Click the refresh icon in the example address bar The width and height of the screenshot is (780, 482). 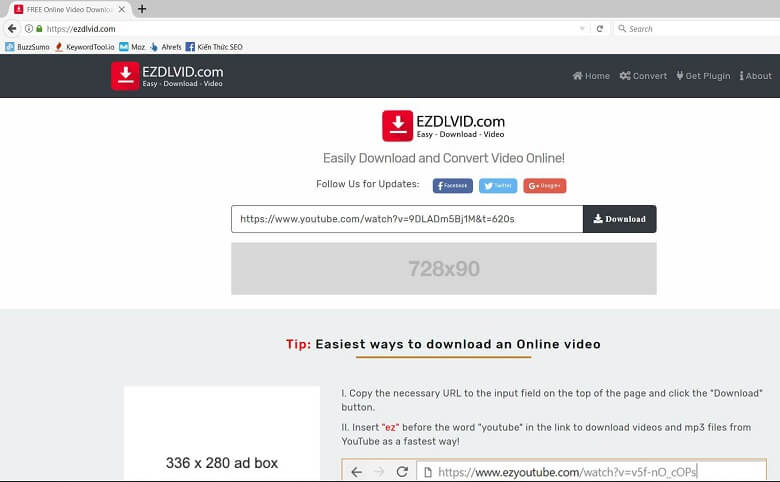click(x=402, y=472)
